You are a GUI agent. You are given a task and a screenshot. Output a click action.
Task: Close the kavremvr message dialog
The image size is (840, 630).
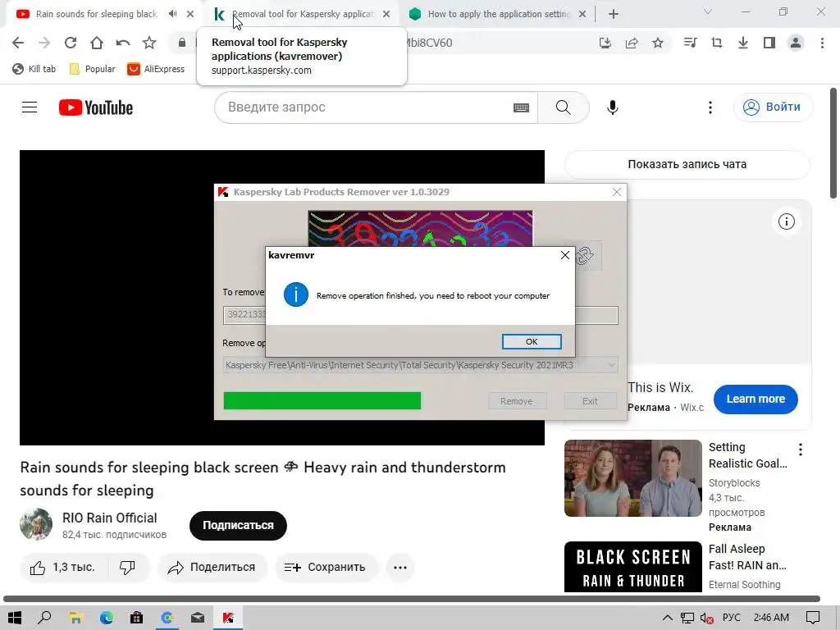click(x=564, y=256)
